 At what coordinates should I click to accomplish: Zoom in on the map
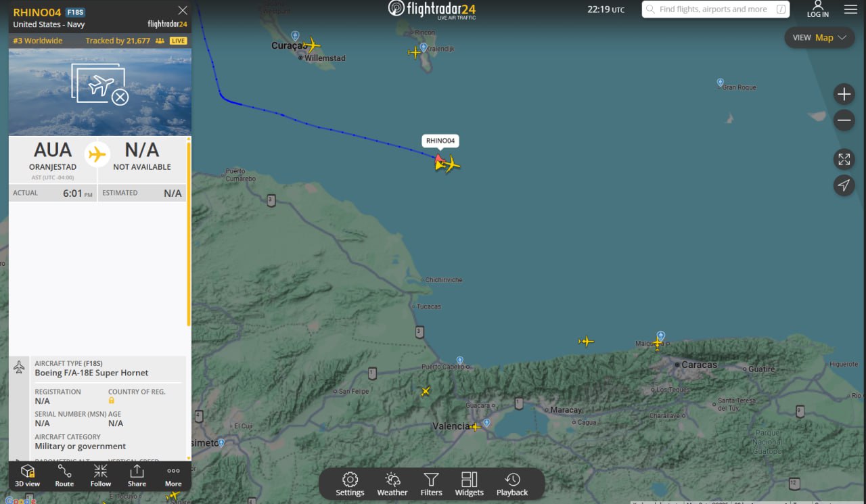point(844,94)
